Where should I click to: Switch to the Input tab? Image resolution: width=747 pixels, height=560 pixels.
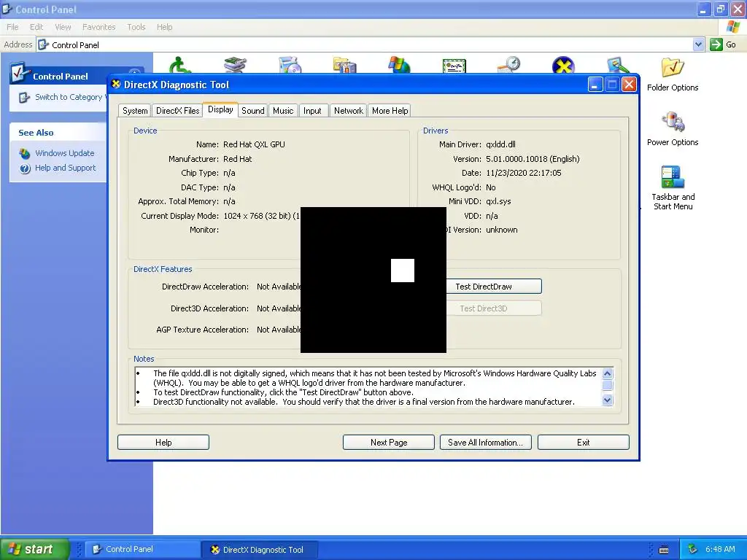312,111
